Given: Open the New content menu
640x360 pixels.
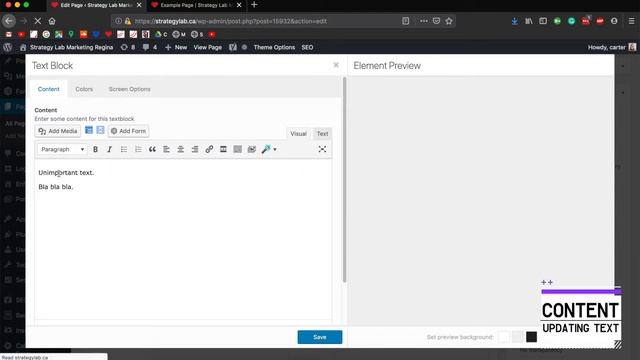Looking at the screenshot, I should (176, 47).
